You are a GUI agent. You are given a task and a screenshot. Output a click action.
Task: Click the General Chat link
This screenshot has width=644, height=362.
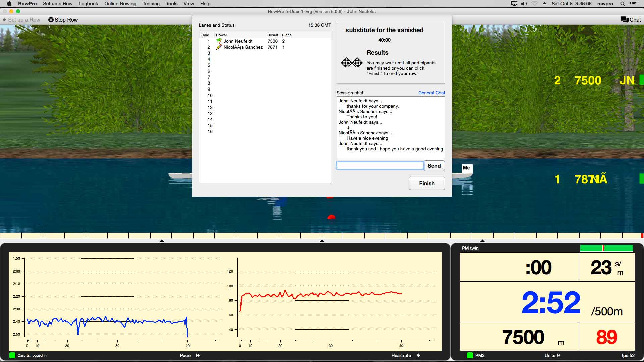pos(431,93)
